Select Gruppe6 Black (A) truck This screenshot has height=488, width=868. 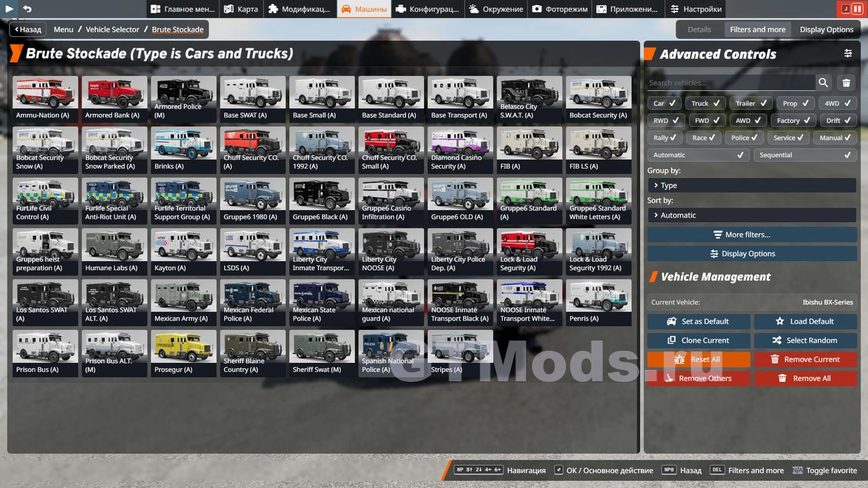[x=322, y=201]
